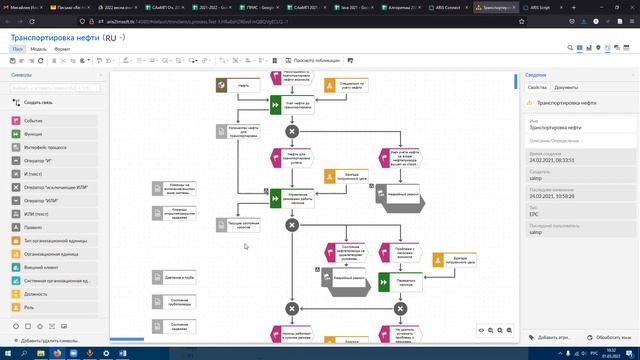The image size is (640, 360).
Task: Select the Роль symbol
Action: point(54,307)
